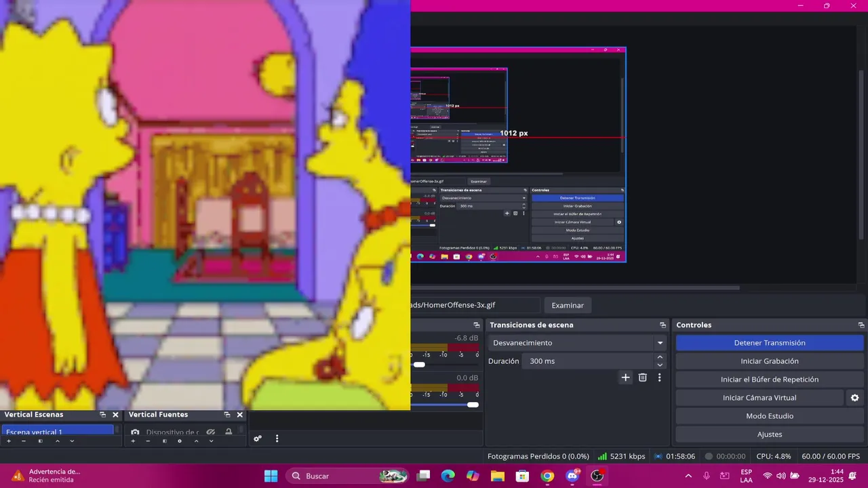Click Iniciar el Búfer de Repetición
The image size is (868, 488).
[x=770, y=380]
